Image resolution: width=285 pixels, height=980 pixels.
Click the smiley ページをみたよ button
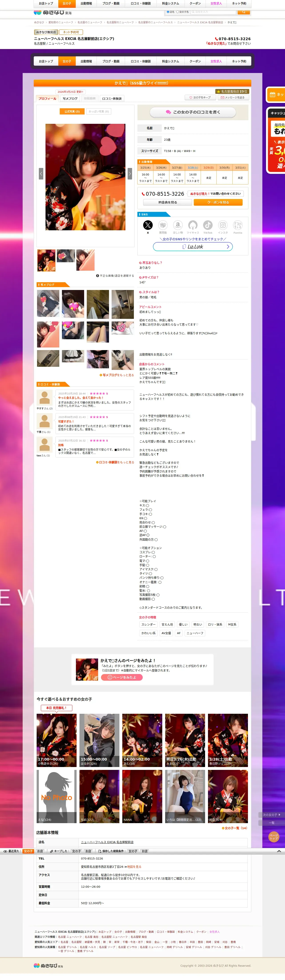[x=122, y=678]
